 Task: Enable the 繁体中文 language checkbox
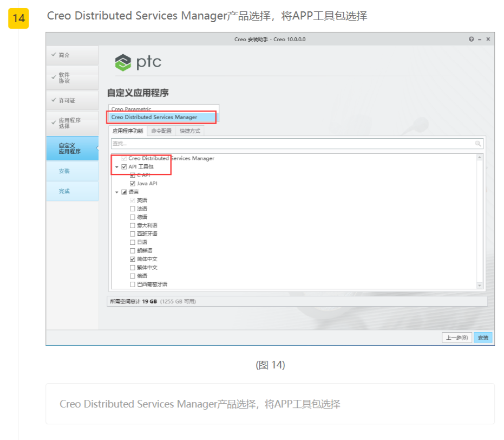tap(133, 268)
